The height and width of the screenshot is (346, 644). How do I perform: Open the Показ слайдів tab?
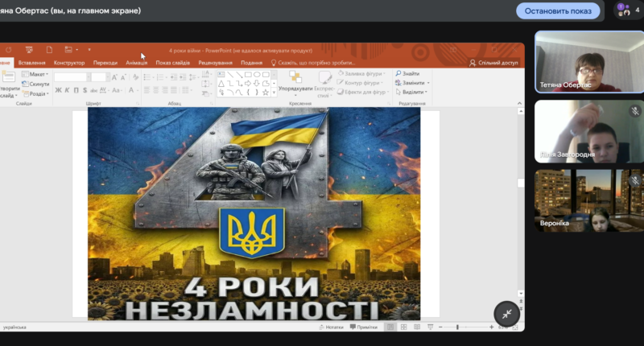pyautogui.click(x=174, y=63)
